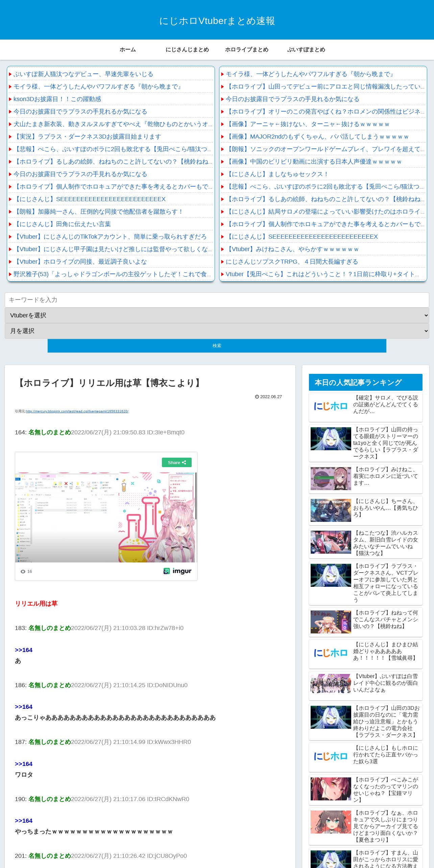Click thumbnail for 【ねこたつな】渋ハルカスタム article
This screenshot has width=434, height=868.
click(x=331, y=542)
